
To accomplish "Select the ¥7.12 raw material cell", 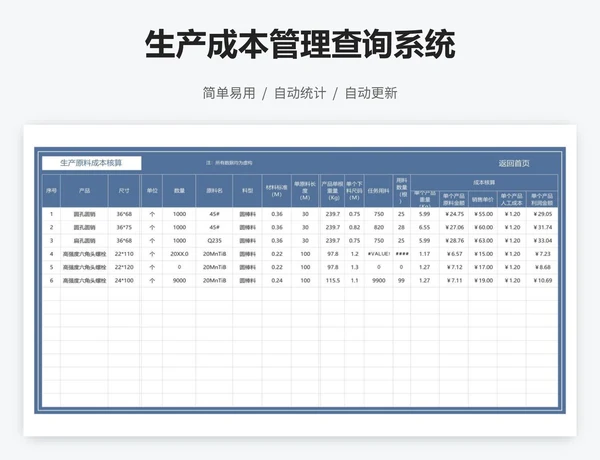I will coord(454,267).
